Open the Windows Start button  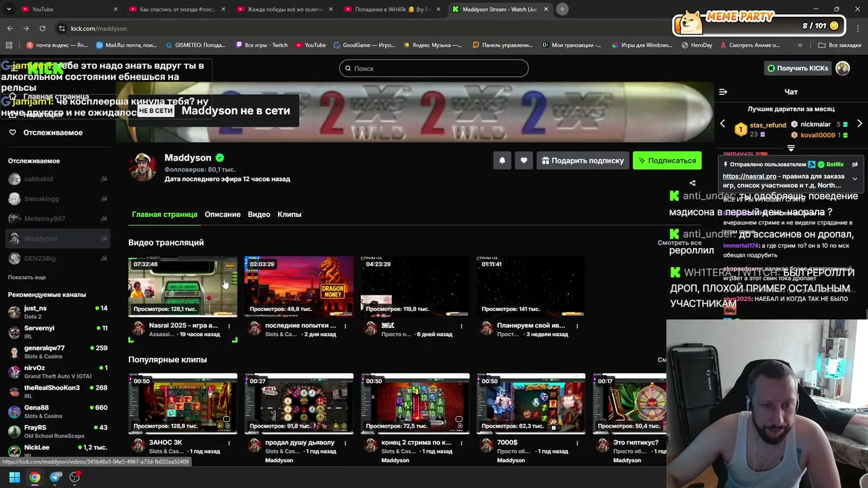point(14,477)
